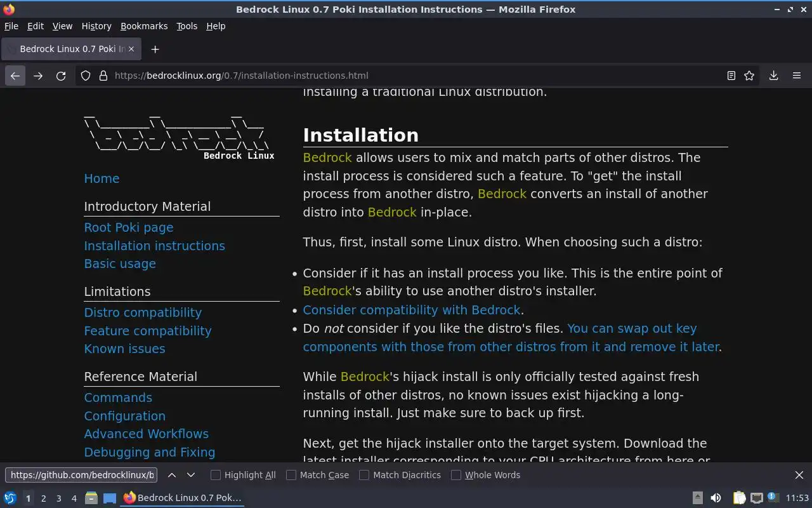Viewport: 812px width, 508px height.
Task: Jump to next find match arrow
Action: click(191, 475)
